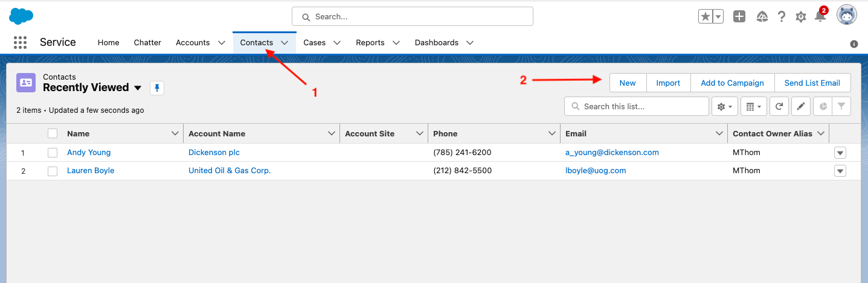Go to the Contacts tab
The width and height of the screenshot is (868, 283).
[x=257, y=43]
